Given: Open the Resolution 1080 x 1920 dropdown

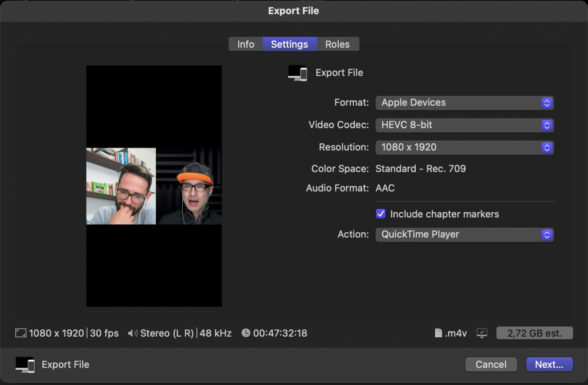Looking at the screenshot, I should click(465, 148).
